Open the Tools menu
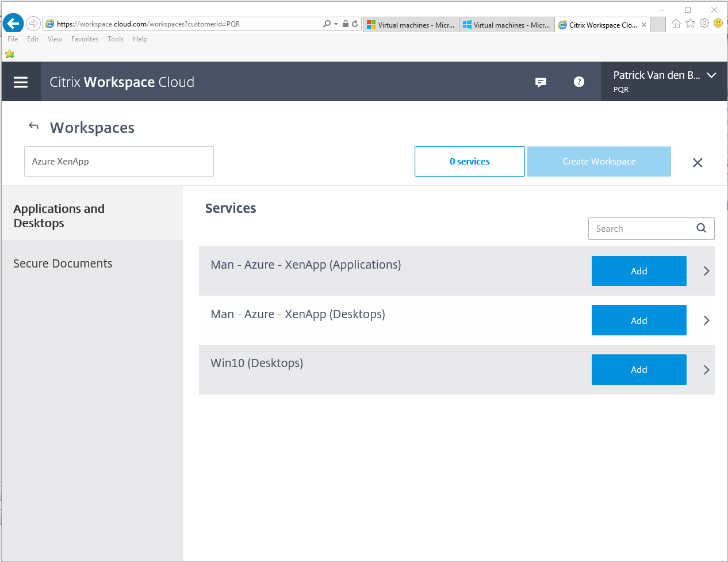Viewport: 728px width, 562px height. point(116,39)
